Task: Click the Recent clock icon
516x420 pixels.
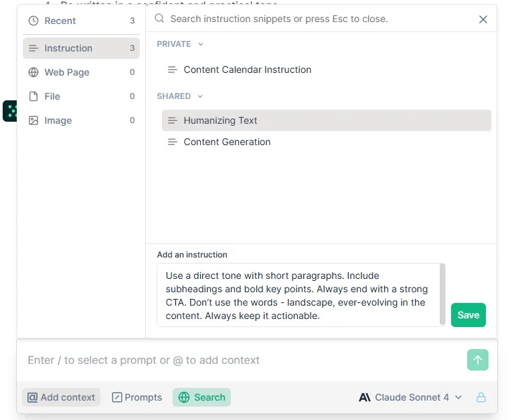Action: coord(33,21)
